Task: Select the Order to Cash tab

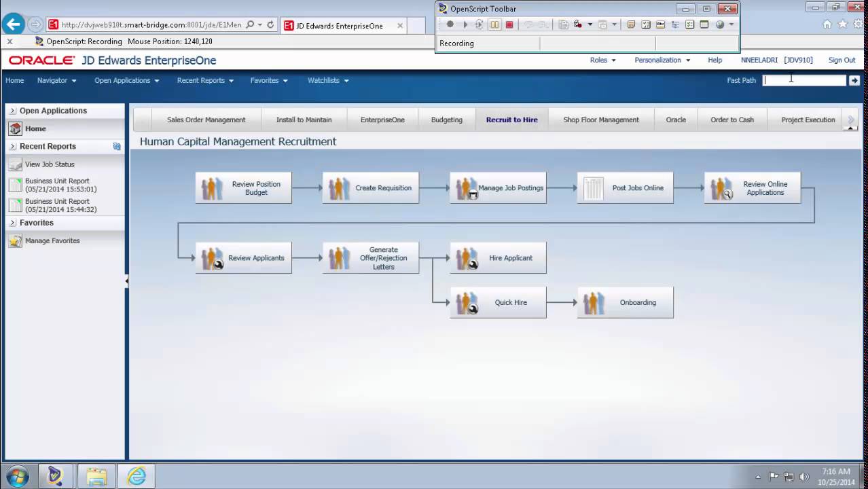Action: tap(732, 120)
